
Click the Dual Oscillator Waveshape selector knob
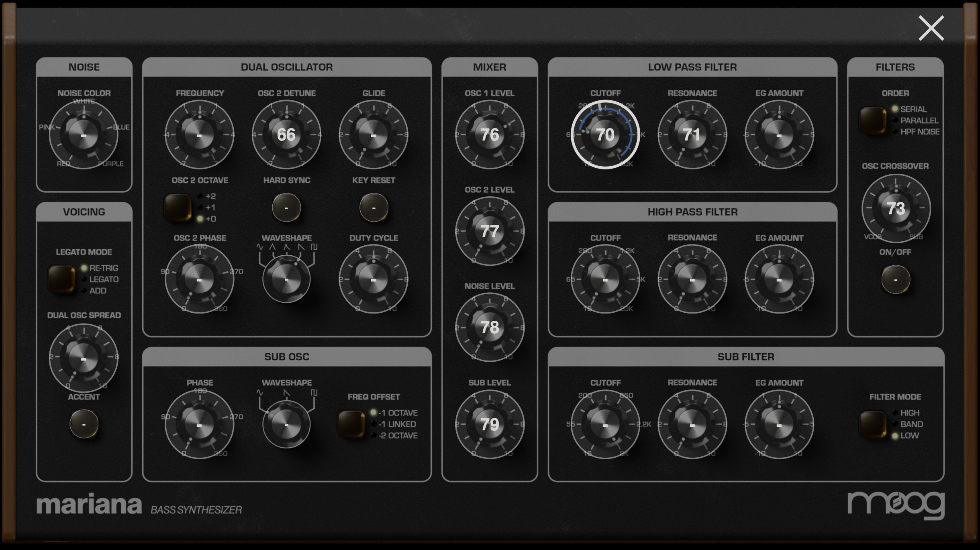(286, 279)
